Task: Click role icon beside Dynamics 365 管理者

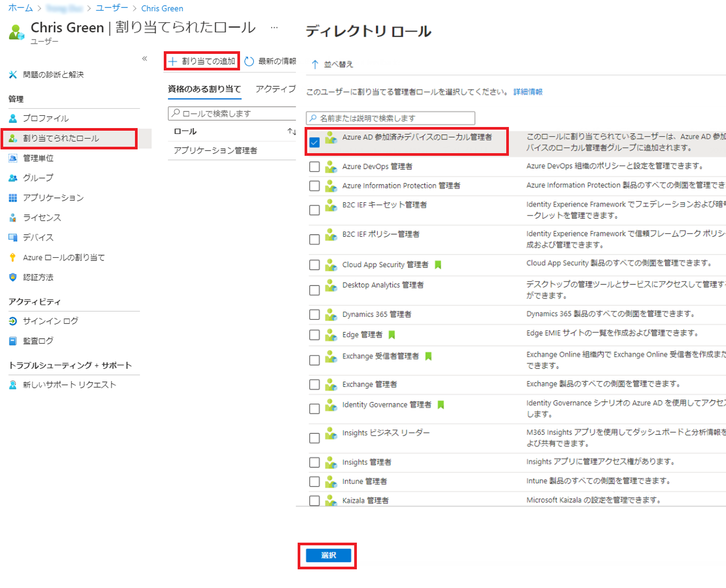Action: click(x=331, y=314)
